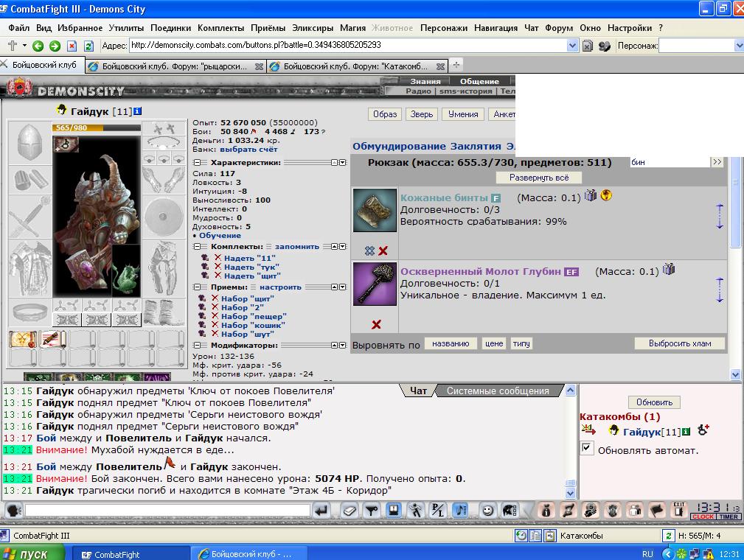
Task: Click the helmet equipment slot
Action: [29, 141]
